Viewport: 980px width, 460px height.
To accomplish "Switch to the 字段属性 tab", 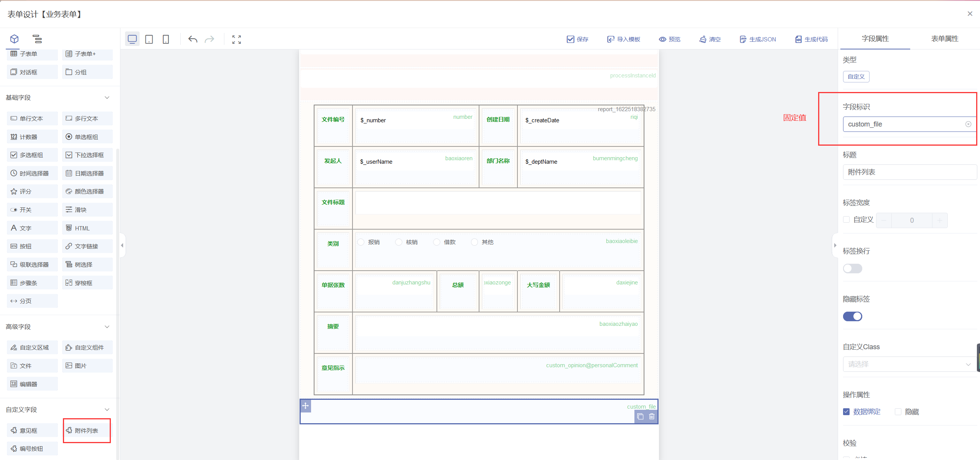I will (875, 39).
